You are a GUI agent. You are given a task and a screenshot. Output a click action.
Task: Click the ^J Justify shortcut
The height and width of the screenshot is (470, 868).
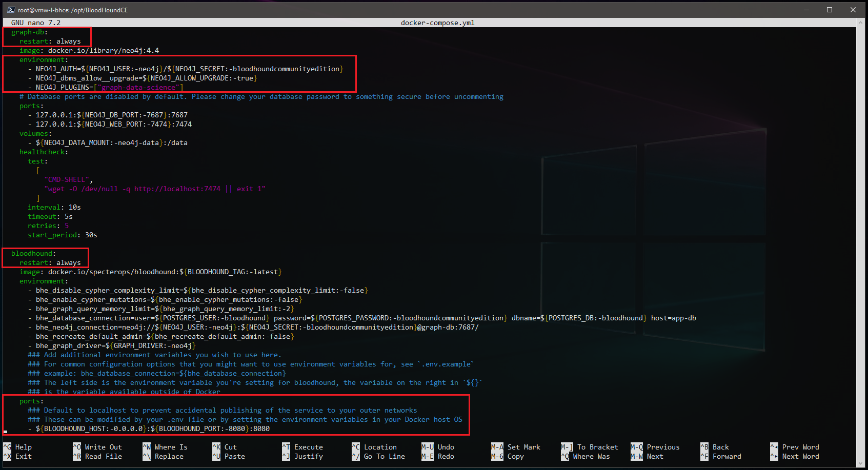click(302, 456)
